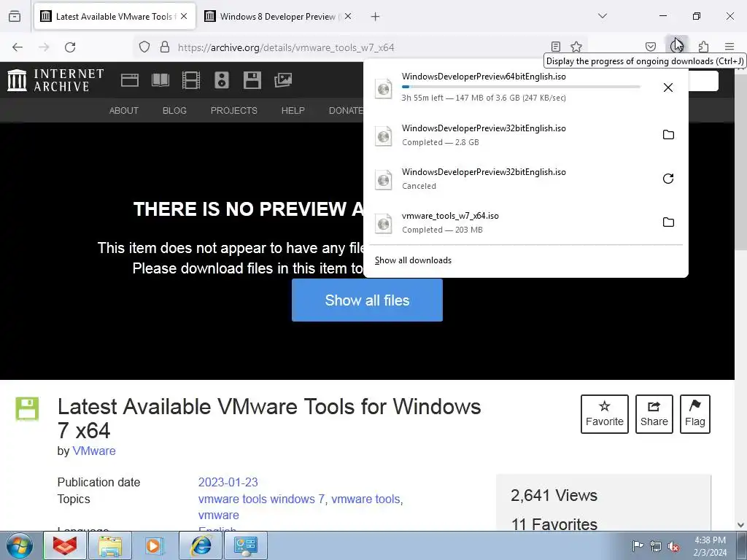This screenshot has height=560, width=747.
Task: Open Windows Media Player from taskbar
Action: (x=155, y=545)
